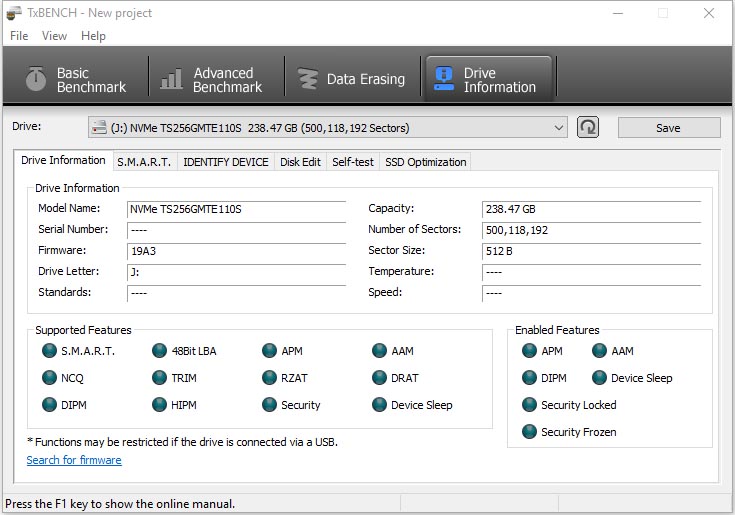
Task: Click the 48Bit LBA feature indicator
Action: click(159, 351)
